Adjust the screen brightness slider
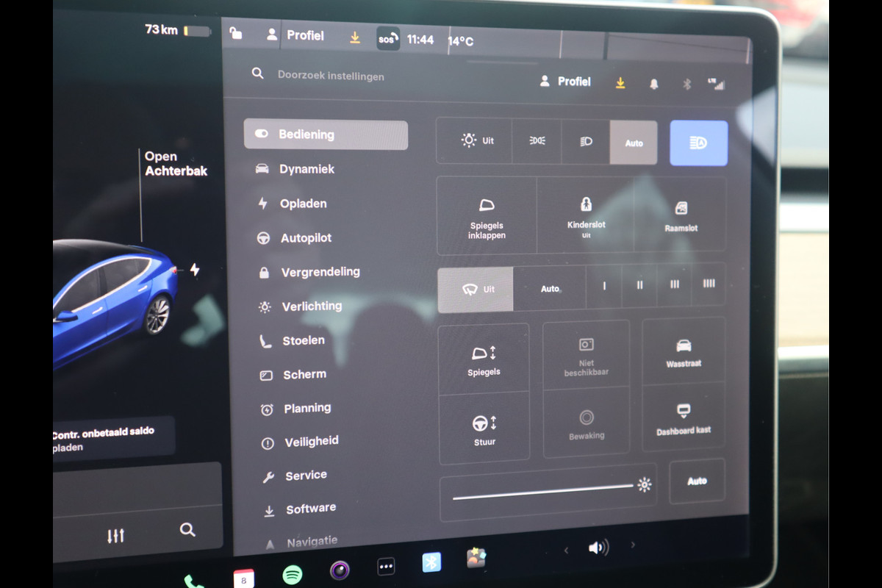Viewport: 882px width, 588px height. 544,491
